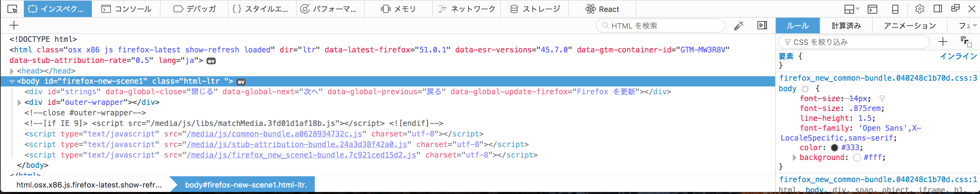Click the filter icon beside overridden font-size
980x194 pixels.
click(882, 98)
